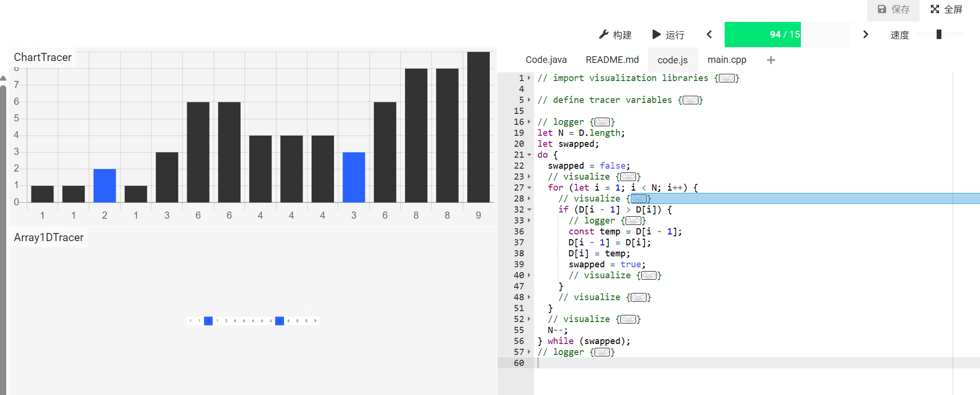Viewport: 980px width, 395px height.
Task: Click the empty line 60 in editor
Action: pos(715,363)
